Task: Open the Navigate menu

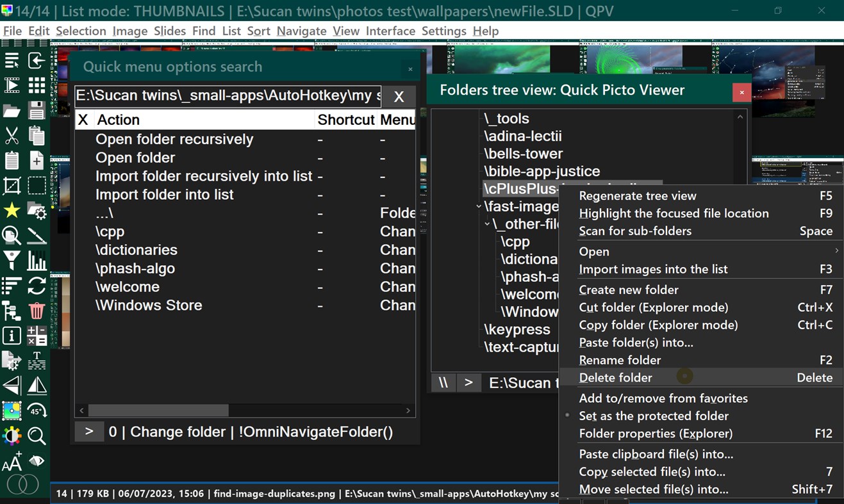Action: [x=301, y=31]
